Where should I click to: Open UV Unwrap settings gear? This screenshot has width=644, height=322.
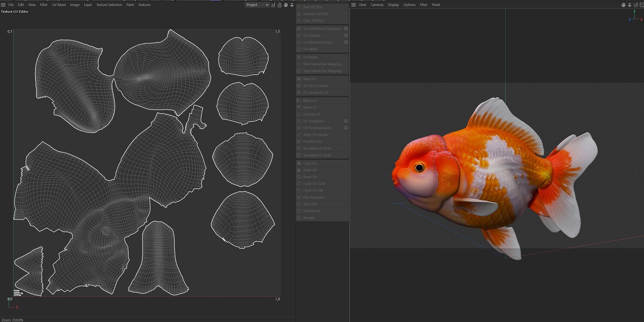click(346, 36)
